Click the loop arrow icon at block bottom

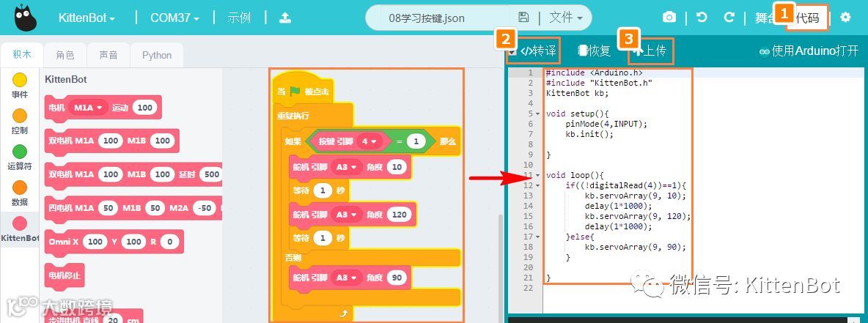pyautogui.click(x=344, y=313)
